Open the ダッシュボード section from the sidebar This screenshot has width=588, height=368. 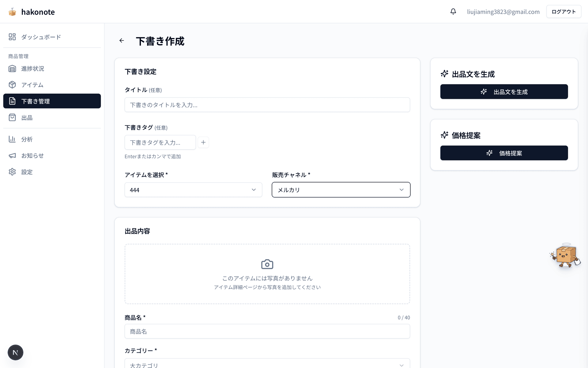(41, 37)
